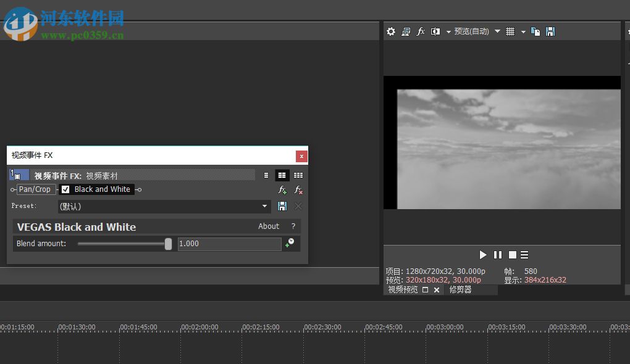Expand the overlays grid dropdown arrow
Image resolution: width=630 pixels, height=364 pixels.
click(523, 31)
